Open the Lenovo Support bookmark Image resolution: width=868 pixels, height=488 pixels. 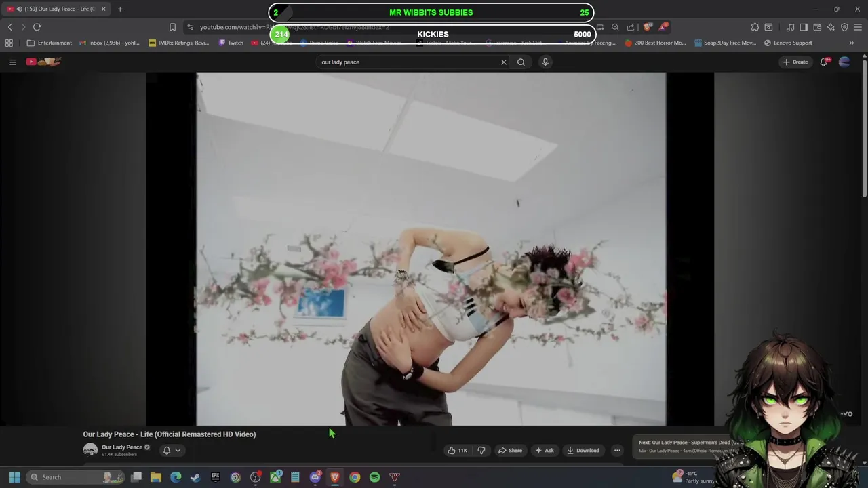788,43
